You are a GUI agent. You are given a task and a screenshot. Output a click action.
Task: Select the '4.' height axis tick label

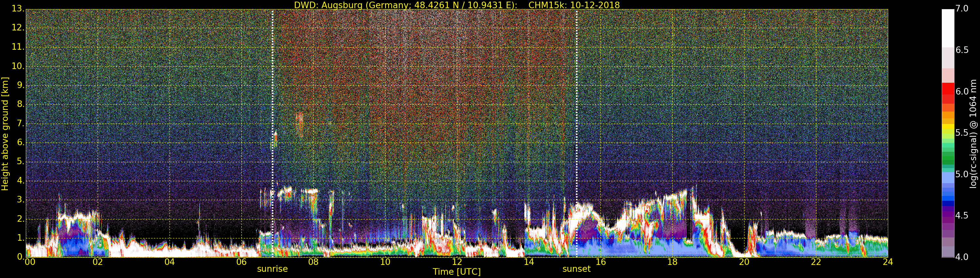[x=20, y=181]
